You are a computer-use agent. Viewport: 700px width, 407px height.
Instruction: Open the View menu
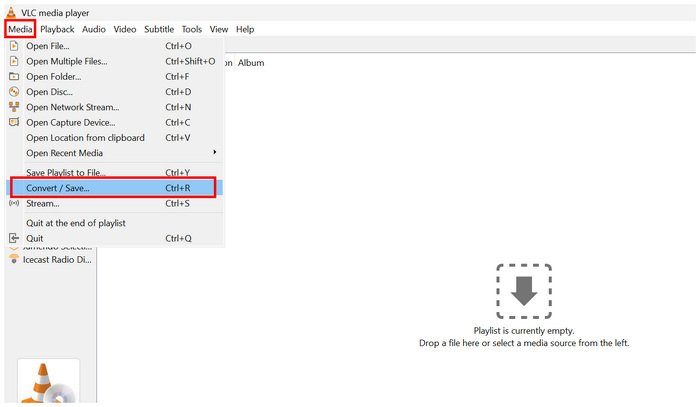219,29
